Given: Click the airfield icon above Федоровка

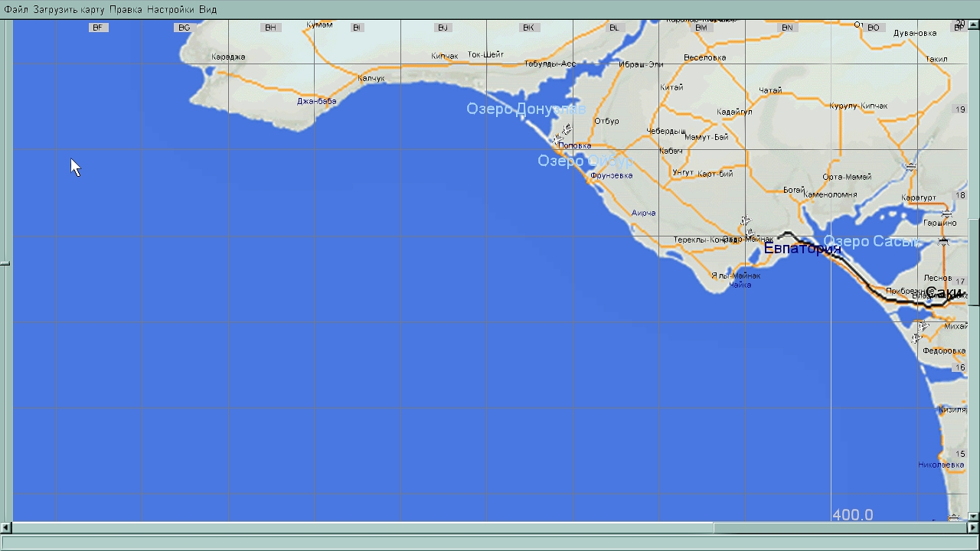Looking at the screenshot, I should (917, 337).
